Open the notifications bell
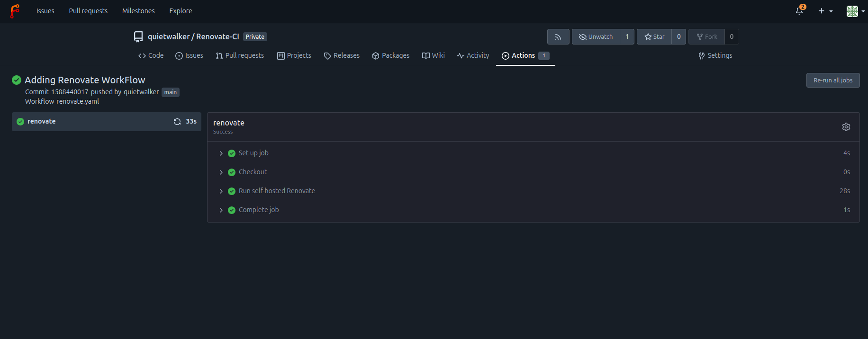 [799, 11]
